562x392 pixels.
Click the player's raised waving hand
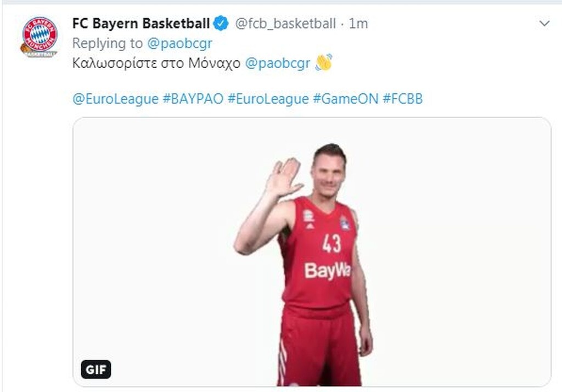pyautogui.click(x=284, y=177)
